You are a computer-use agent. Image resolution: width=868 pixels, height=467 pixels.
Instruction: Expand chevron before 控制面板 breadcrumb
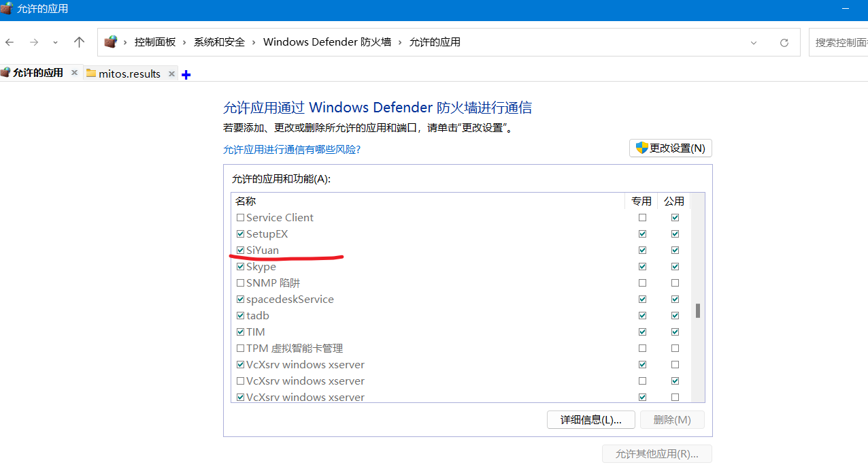[x=125, y=42]
